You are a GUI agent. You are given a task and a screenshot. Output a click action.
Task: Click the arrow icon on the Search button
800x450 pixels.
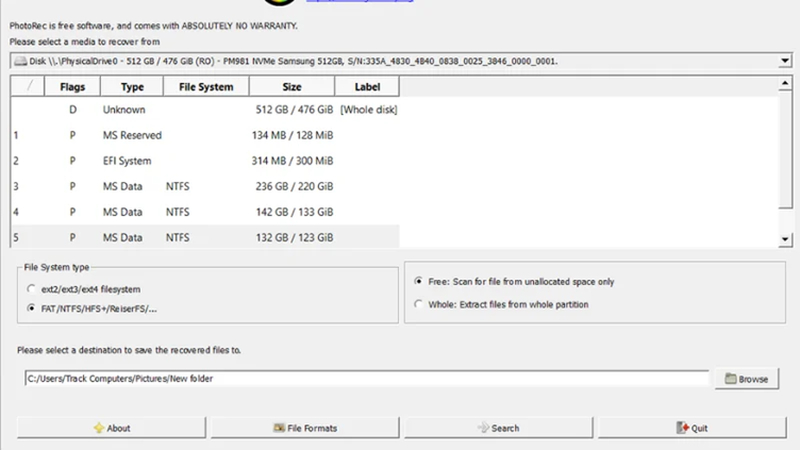[483, 428]
